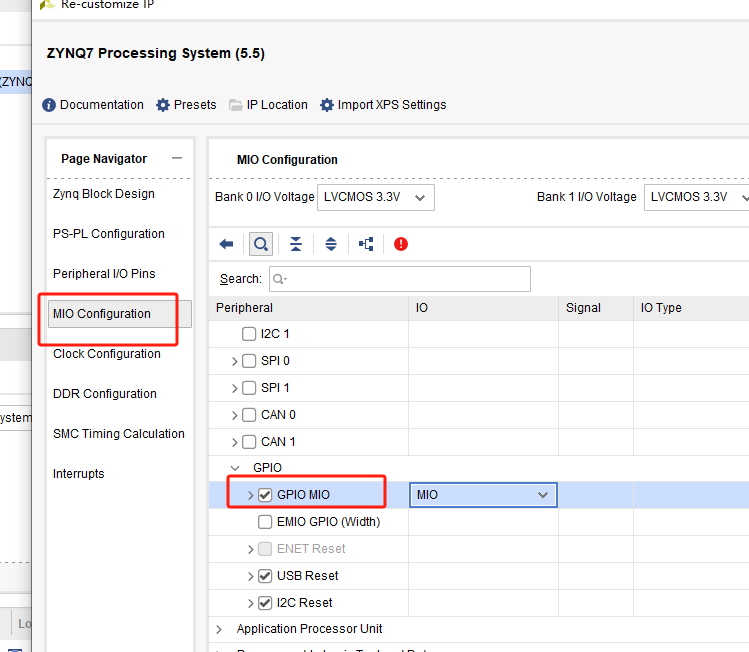Expand the I2C Reset tree row
749x652 pixels.
point(251,603)
